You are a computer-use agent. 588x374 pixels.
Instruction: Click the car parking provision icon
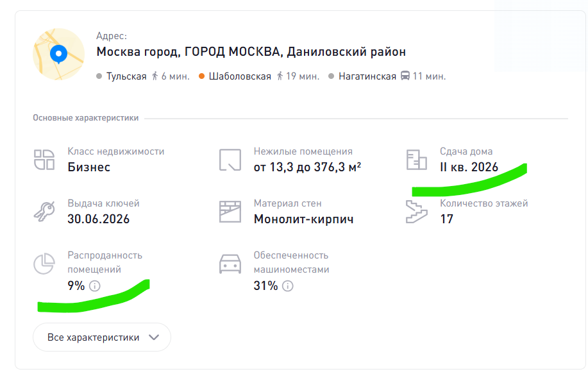pos(230,264)
